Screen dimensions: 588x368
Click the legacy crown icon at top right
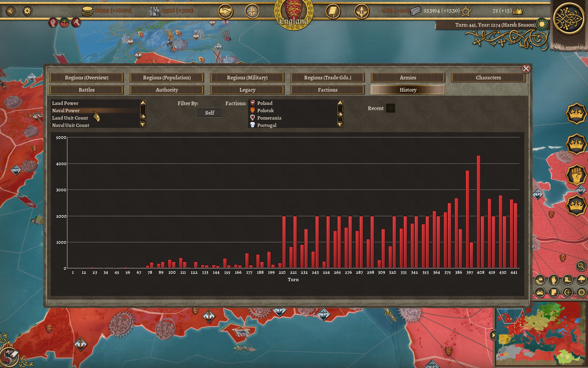517,11
